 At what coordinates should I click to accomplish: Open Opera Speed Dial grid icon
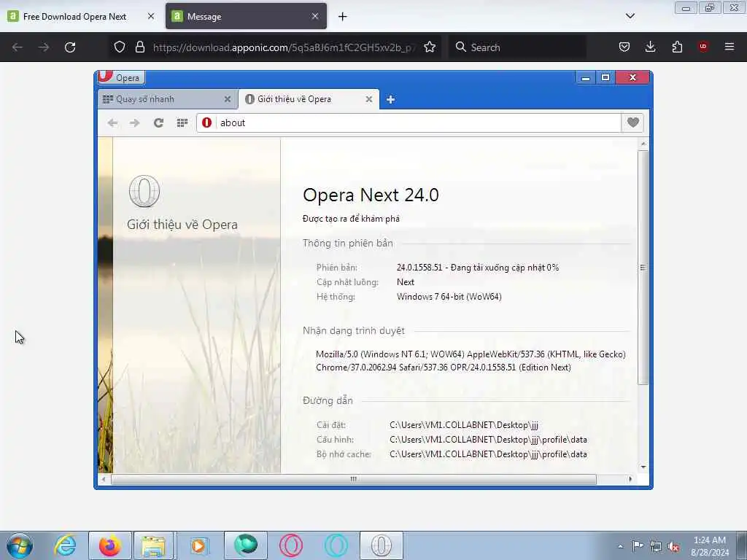(182, 122)
